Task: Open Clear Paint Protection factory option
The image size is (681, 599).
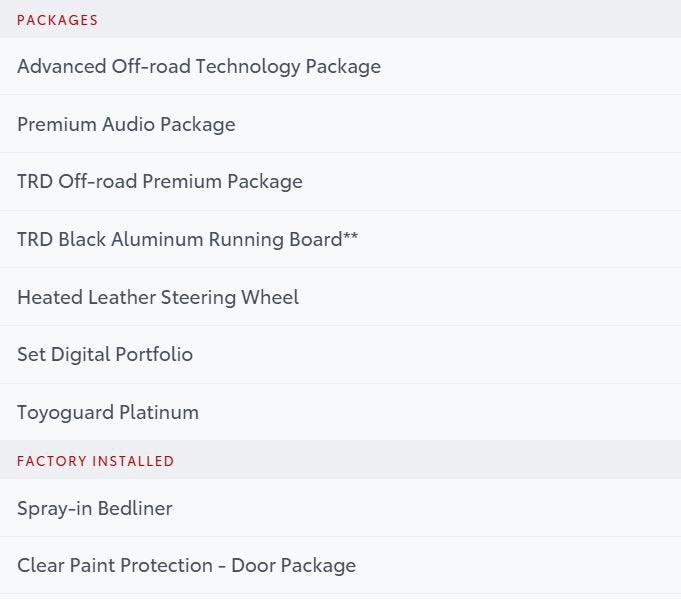Action: (x=340, y=566)
